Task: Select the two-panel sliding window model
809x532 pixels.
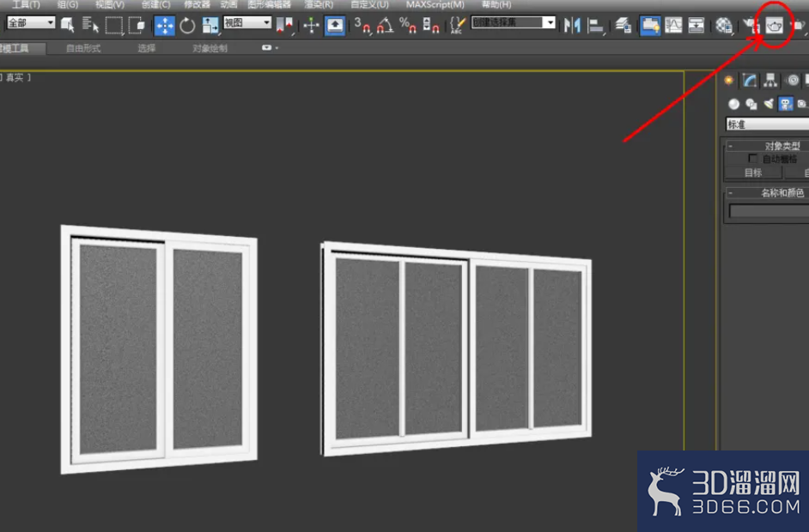Action: tap(159, 349)
